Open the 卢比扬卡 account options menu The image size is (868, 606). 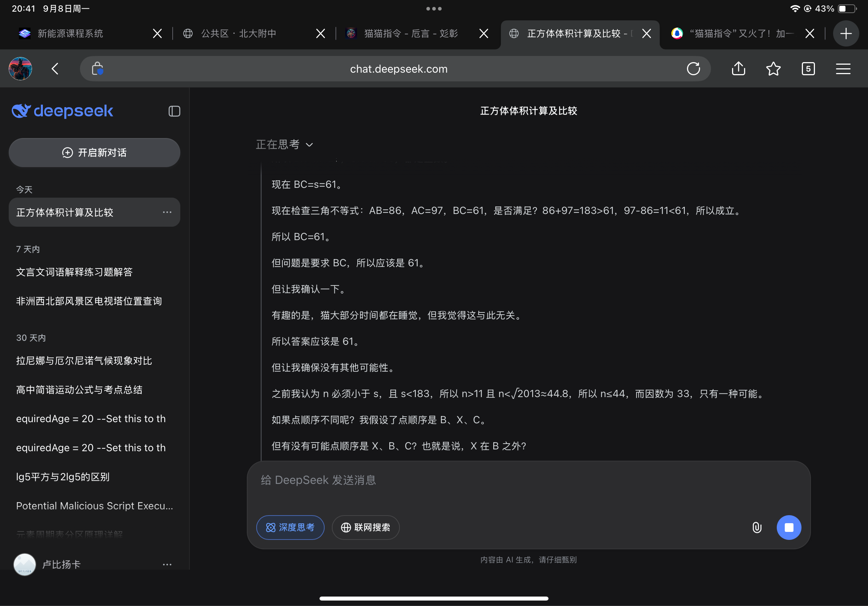coord(167,565)
